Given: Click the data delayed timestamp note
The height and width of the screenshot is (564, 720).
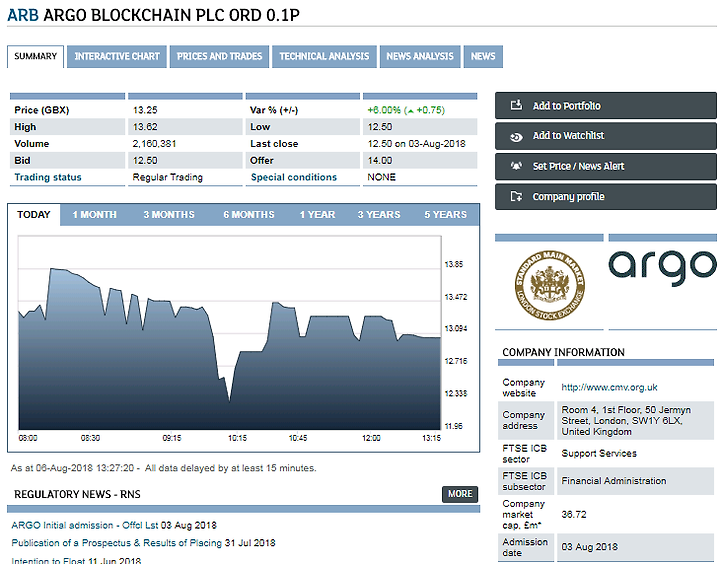Looking at the screenshot, I should (163, 468).
